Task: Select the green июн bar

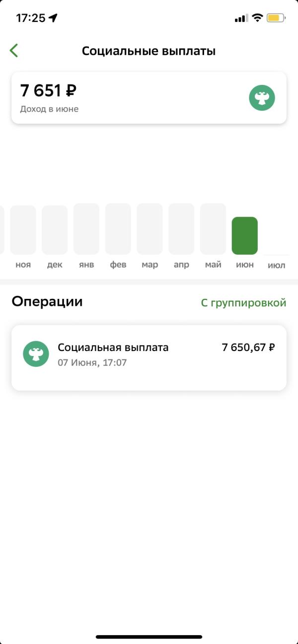Action: 245,236
